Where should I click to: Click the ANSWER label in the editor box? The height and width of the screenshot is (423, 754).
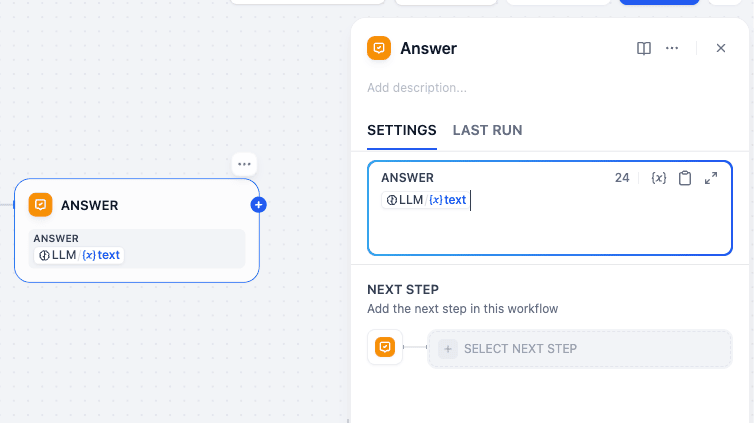click(407, 178)
